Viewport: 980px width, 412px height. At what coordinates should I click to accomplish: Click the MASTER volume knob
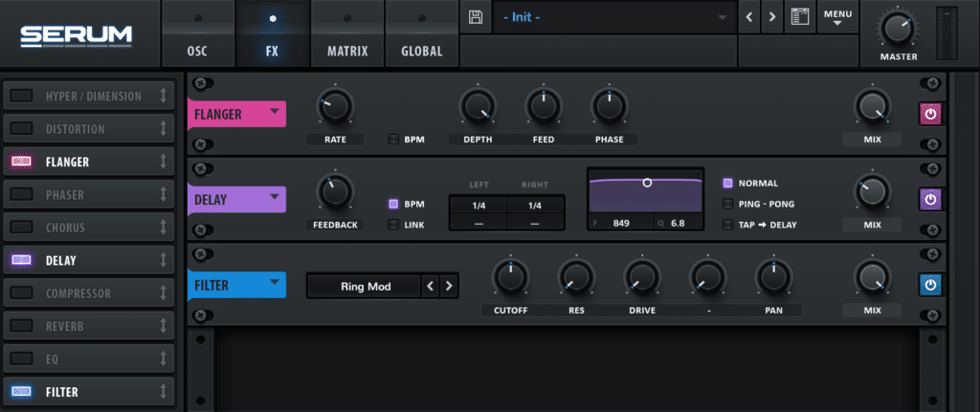coord(898,30)
